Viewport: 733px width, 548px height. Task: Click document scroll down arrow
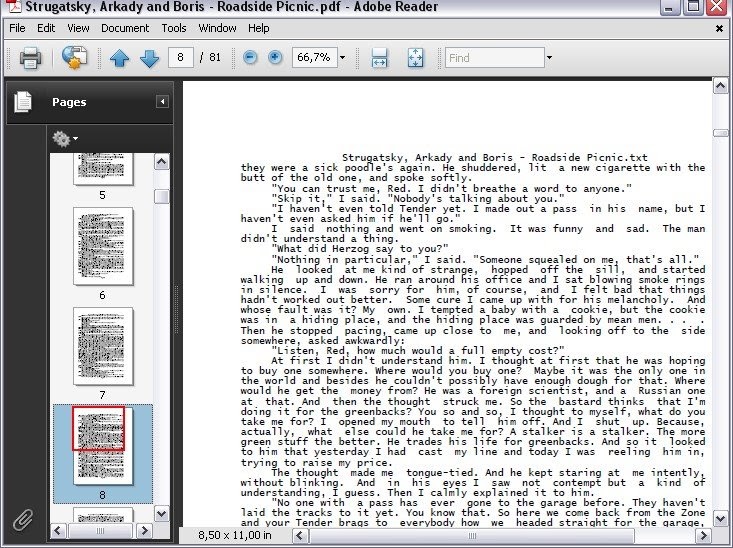(x=720, y=518)
